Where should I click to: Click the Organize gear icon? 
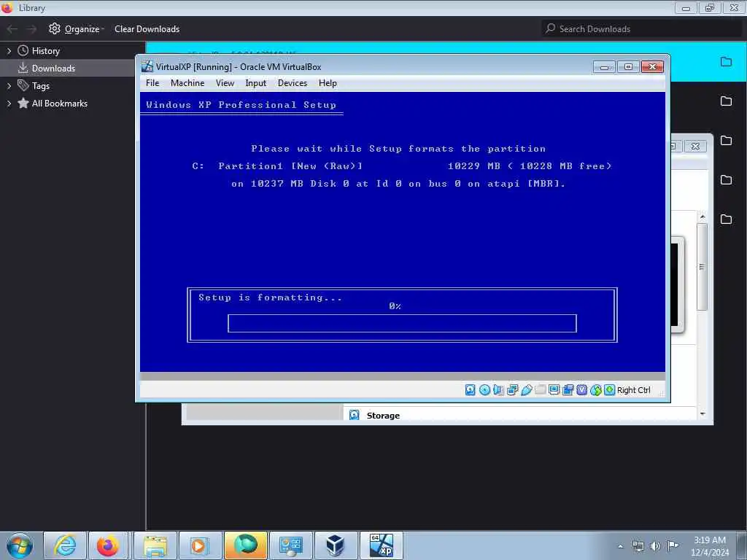click(x=55, y=28)
